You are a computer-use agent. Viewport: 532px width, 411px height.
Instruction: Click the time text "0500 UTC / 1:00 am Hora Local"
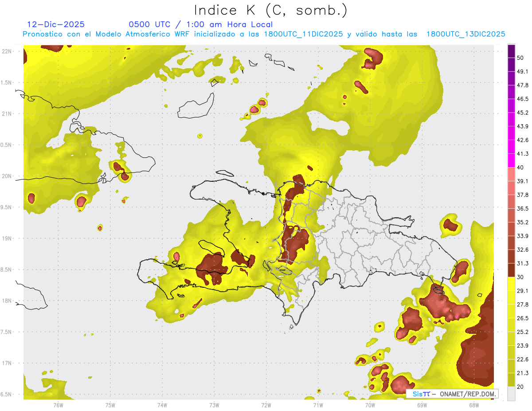200,24
